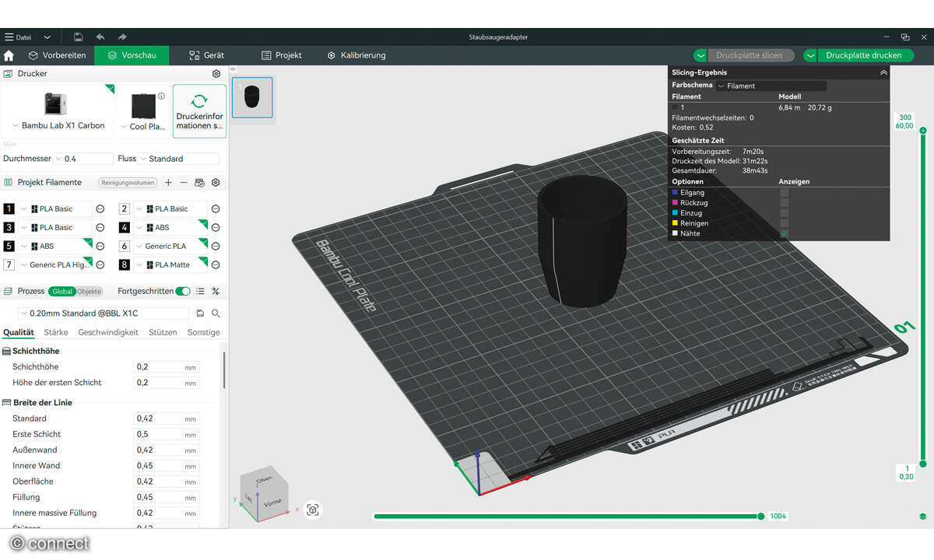The width and height of the screenshot is (934, 560).
Task: Enable Einzug display checkbox
Action: (785, 212)
